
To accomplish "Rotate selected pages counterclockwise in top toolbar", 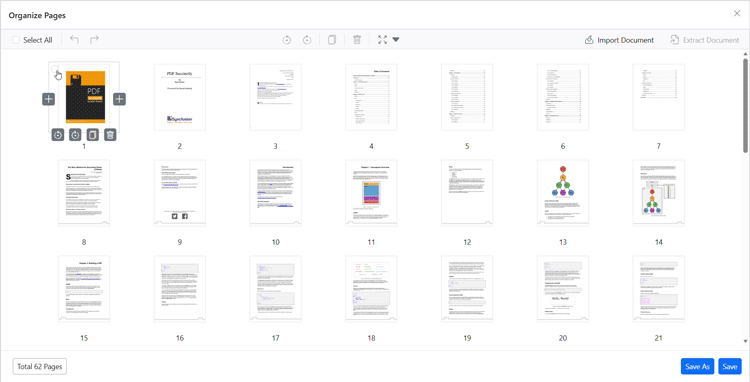I will point(287,40).
